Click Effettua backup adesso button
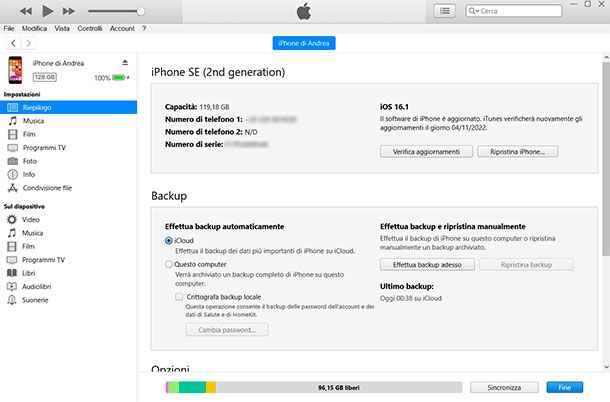This screenshot has height=402, width=610. 427,265
